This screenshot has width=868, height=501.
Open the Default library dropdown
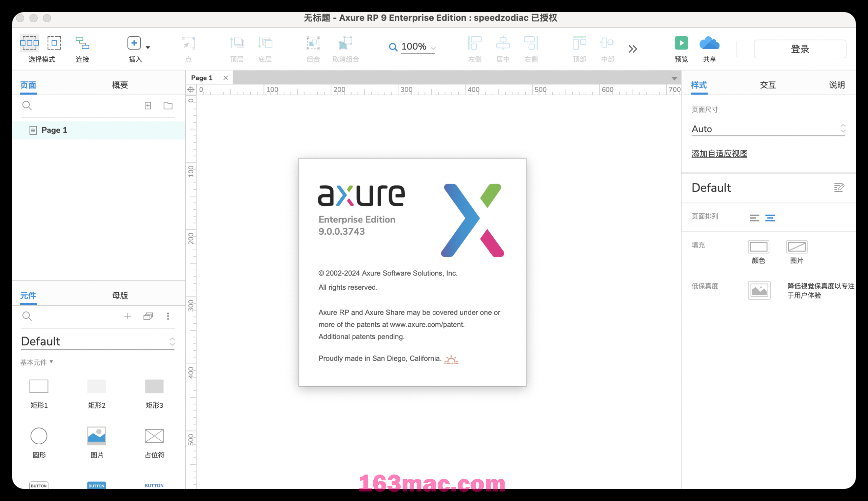pyautogui.click(x=98, y=341)
